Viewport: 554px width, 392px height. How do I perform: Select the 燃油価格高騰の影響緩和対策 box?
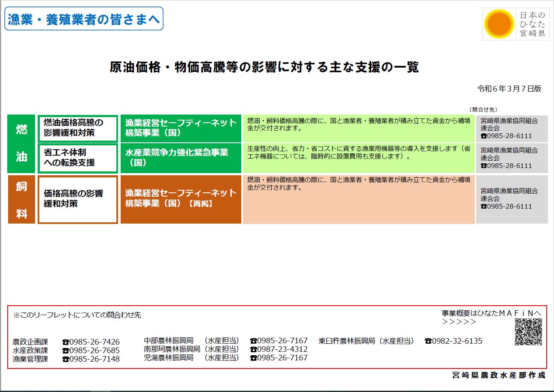77,128
